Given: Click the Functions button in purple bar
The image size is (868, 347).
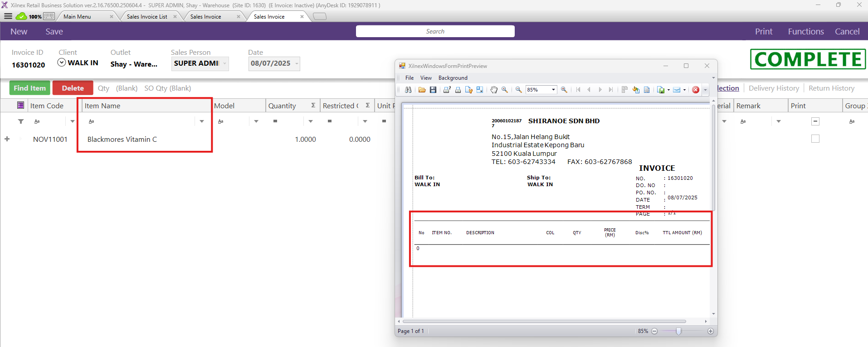Looking at the screenshot, I should [x=805, y=31].
